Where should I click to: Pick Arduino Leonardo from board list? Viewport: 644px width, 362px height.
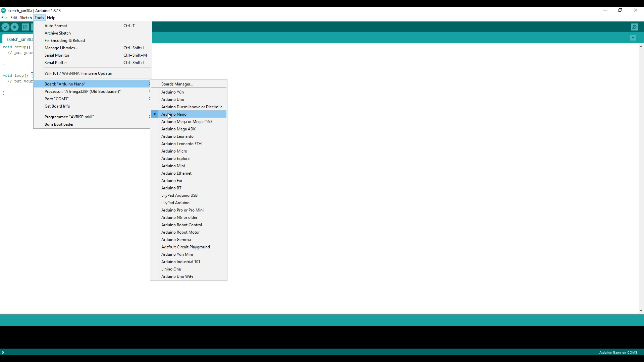(177, 136)
